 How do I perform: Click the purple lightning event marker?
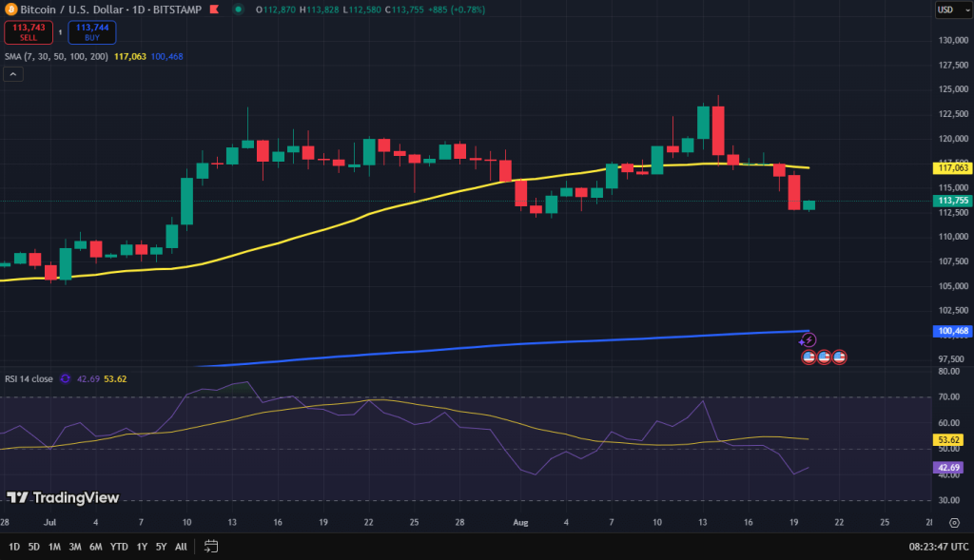808,339
